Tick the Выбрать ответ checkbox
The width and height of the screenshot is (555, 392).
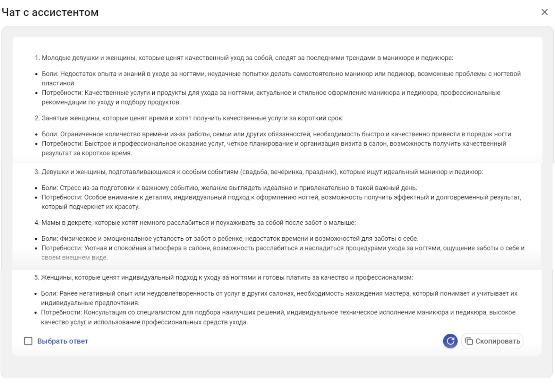point(28,341)
